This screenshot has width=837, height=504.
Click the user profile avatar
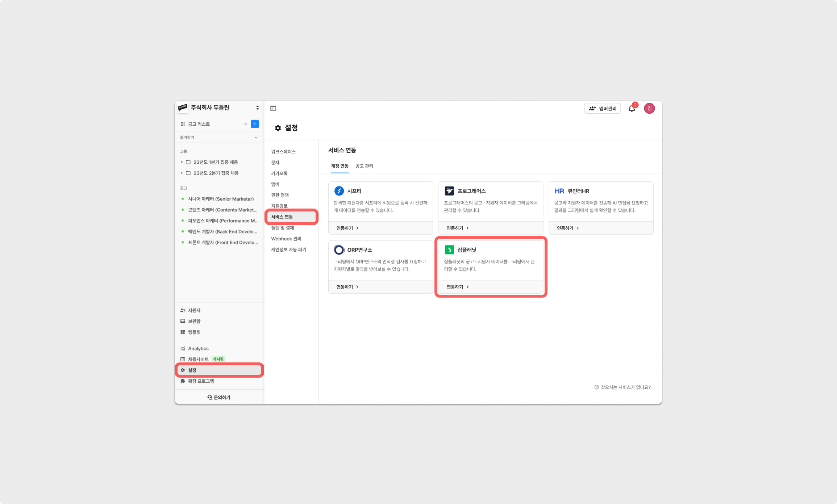point(649,108)
